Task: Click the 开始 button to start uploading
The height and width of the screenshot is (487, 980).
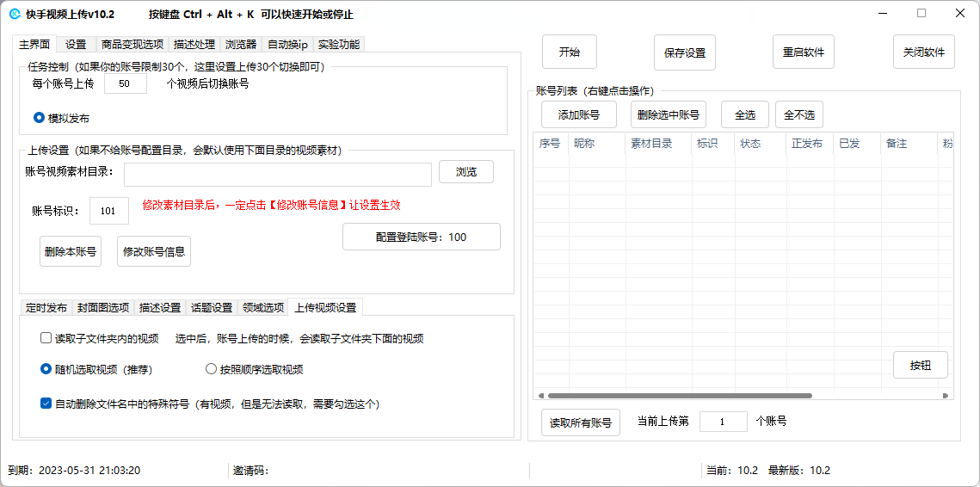Action: point(569,52)
